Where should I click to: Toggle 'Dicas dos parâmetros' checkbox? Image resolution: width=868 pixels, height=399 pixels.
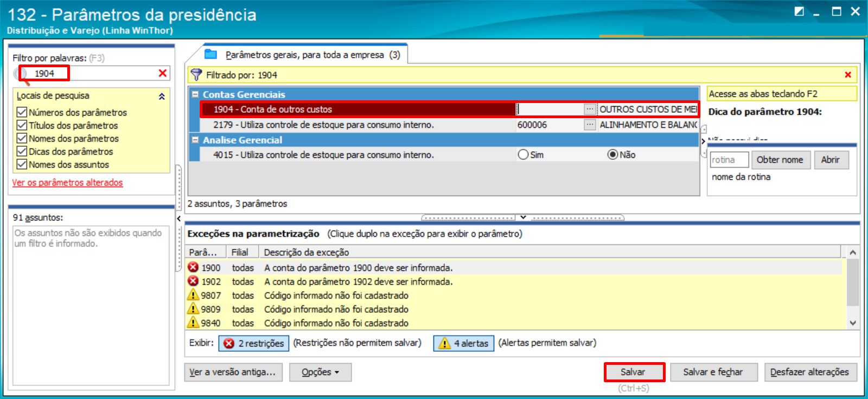[22, 151]
